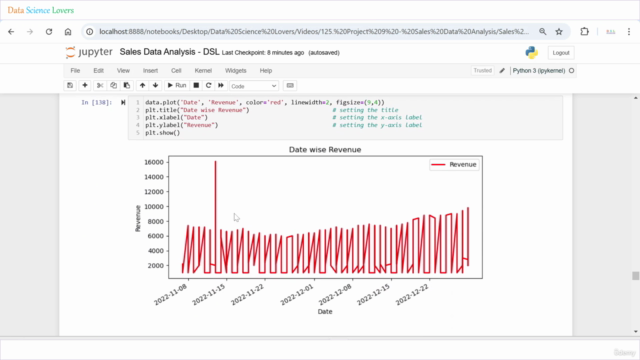Open the Kernel menu

203,71
